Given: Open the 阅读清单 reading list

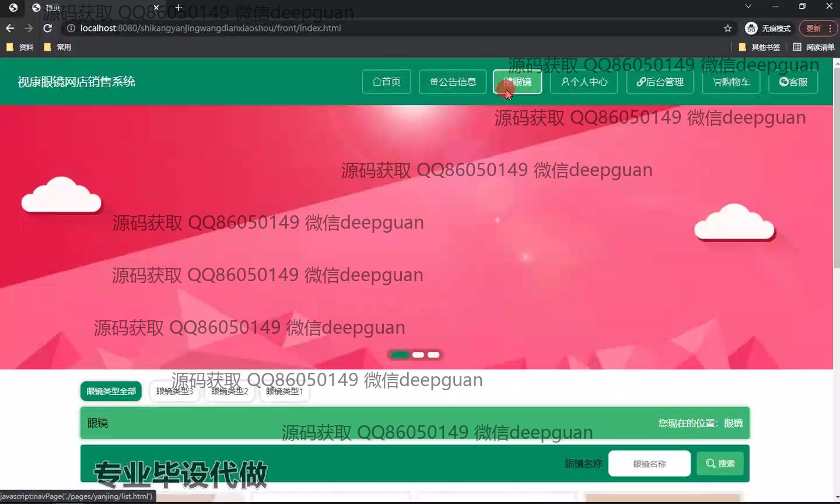Looking at the screenshot, I should tap(814, 47).
